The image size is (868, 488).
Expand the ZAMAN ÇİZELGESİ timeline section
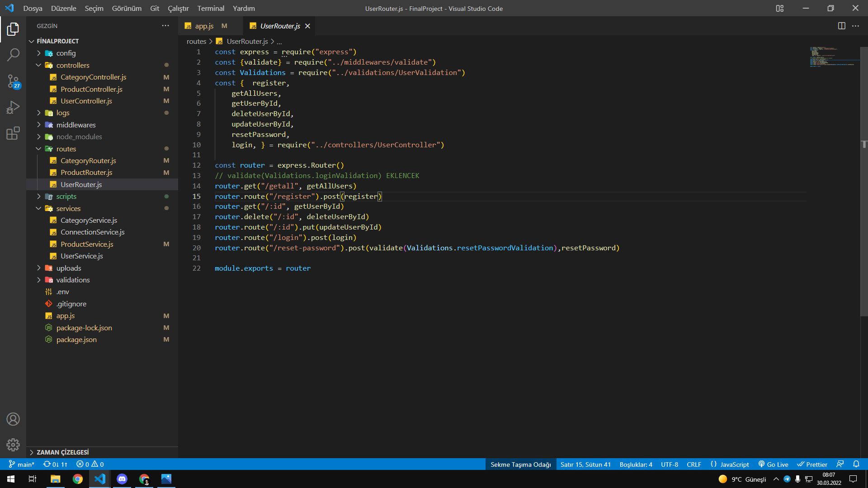tap(63, 452)
